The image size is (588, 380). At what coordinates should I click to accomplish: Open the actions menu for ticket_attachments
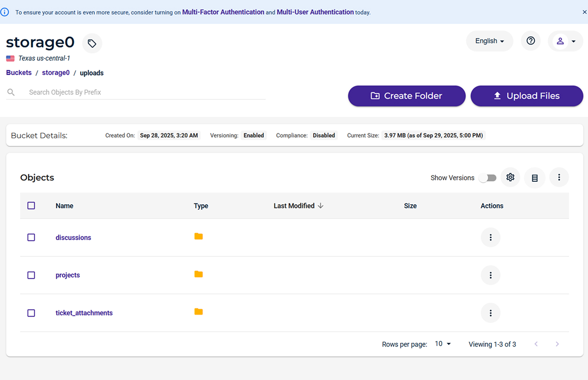coord(491,313)
